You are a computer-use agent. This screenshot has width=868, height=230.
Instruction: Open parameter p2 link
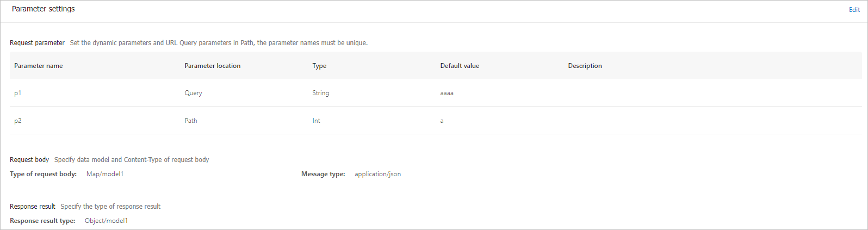[x=18, y=121]
